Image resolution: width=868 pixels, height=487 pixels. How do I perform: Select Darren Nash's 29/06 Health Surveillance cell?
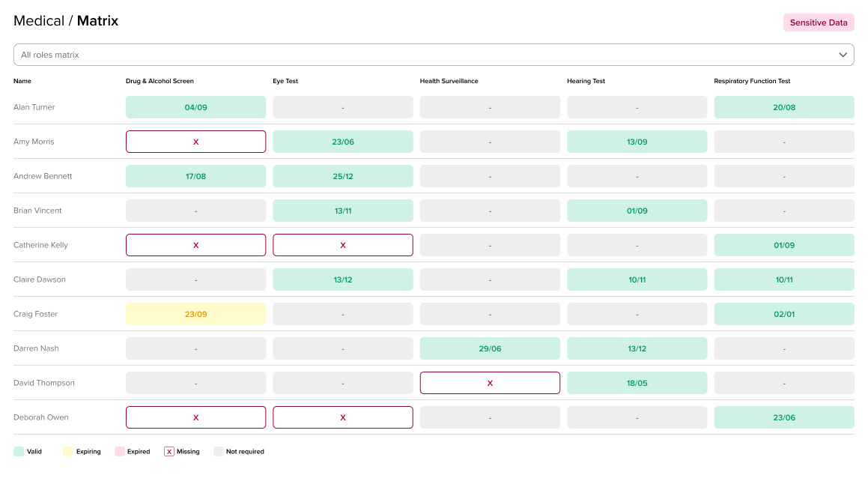click(x=490, y=348)
